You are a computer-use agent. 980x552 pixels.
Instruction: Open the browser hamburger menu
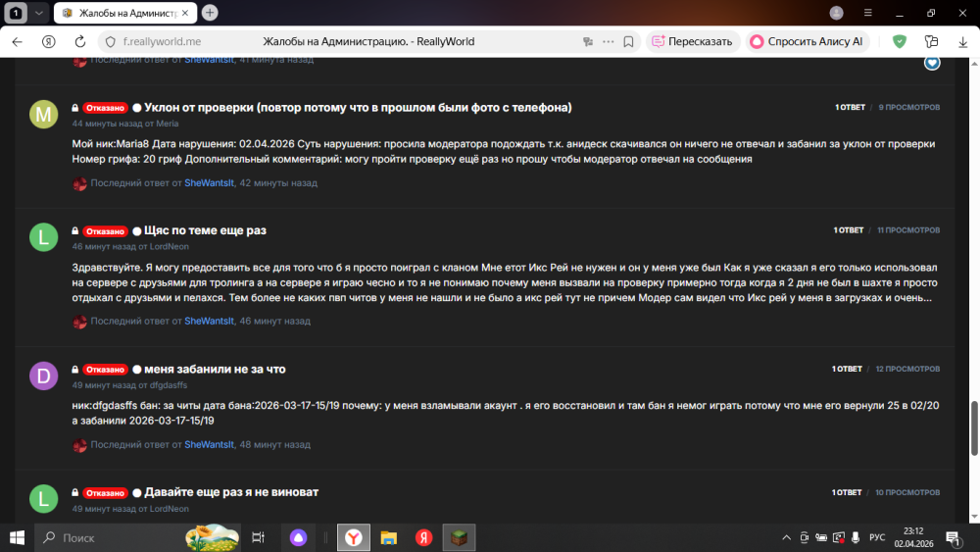pyautogui.click(x=867, y=13)
